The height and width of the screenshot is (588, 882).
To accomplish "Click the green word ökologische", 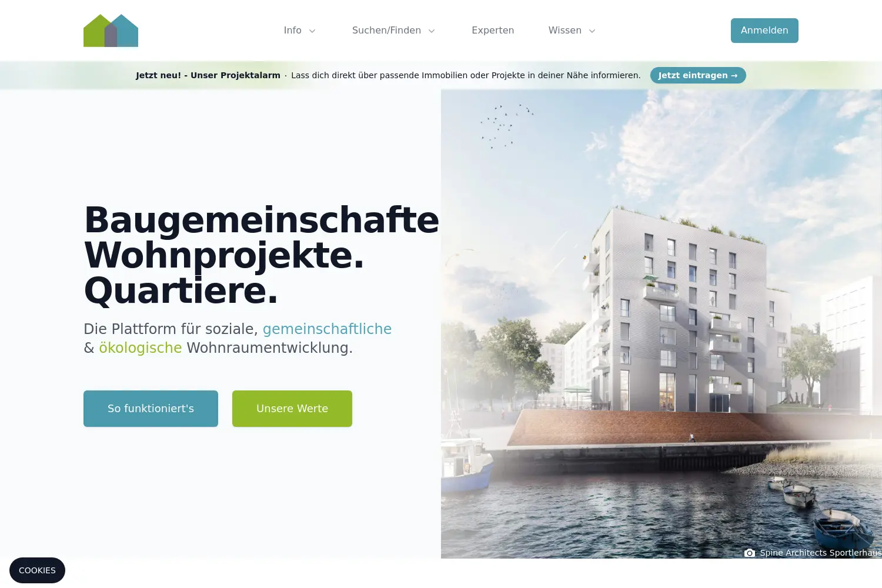I will (141, 348).
